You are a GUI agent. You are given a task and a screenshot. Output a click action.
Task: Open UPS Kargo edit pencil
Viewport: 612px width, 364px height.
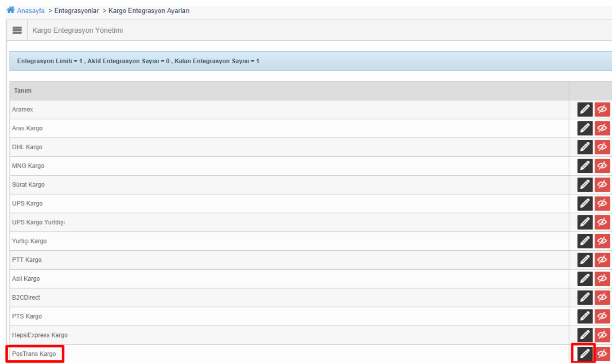coord(585,204)
